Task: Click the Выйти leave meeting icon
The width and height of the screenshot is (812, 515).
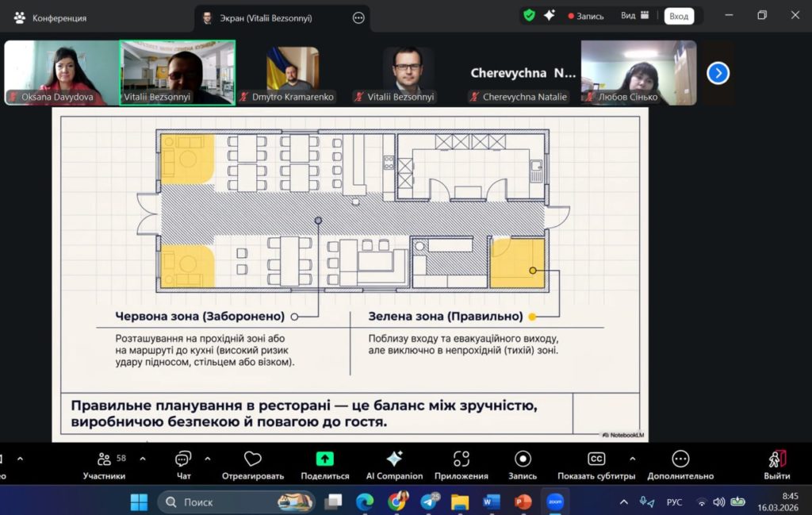Action: click(x=776, y=459)
